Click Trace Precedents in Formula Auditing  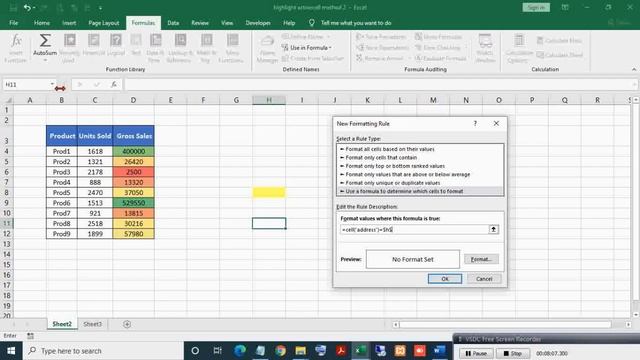point(381,37)
